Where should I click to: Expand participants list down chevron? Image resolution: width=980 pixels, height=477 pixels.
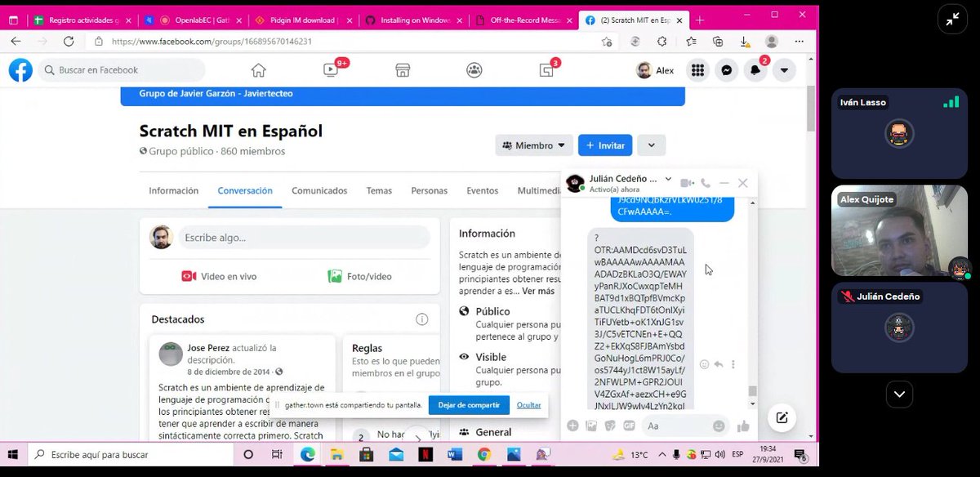tap(899, 394)
